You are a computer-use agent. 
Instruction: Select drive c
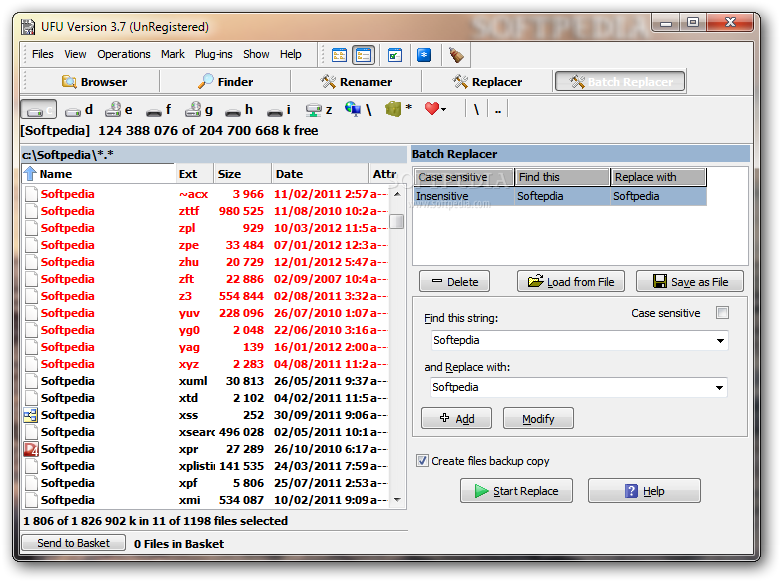[x=38, y=110]
